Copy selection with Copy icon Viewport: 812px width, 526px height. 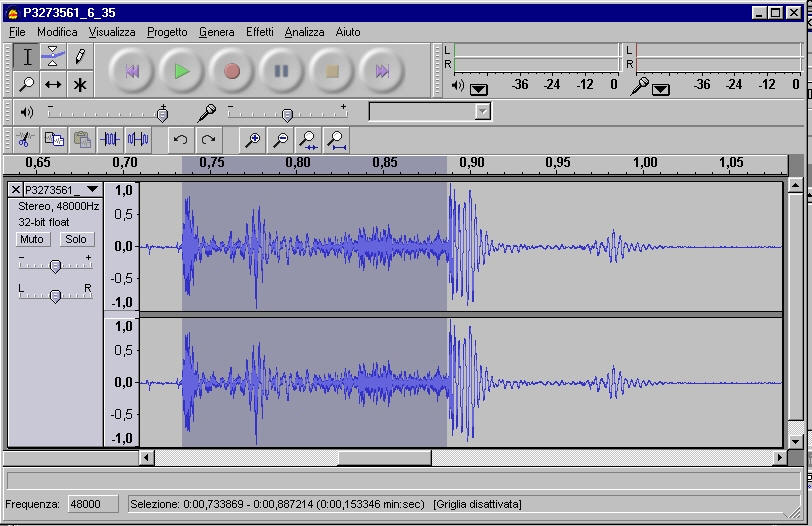pyautogui.click(x=54, y=139)
